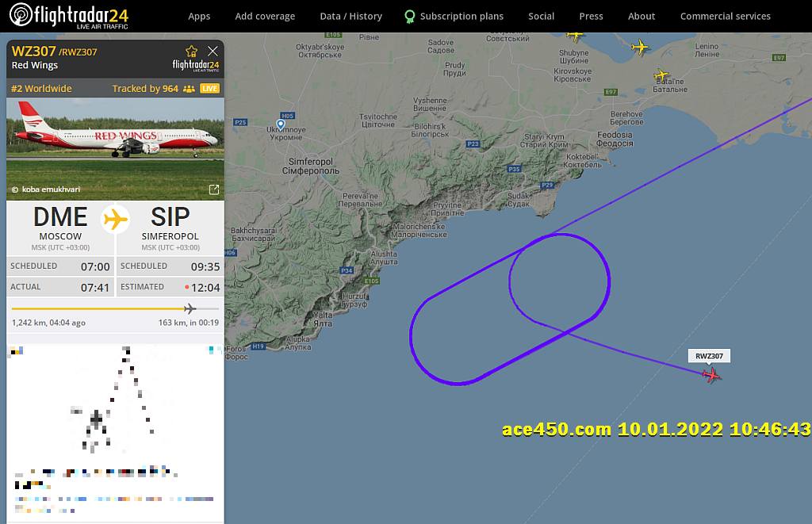The image size is (812, 524).
Task: Open Commercial services
Action: tap(725, 16)
